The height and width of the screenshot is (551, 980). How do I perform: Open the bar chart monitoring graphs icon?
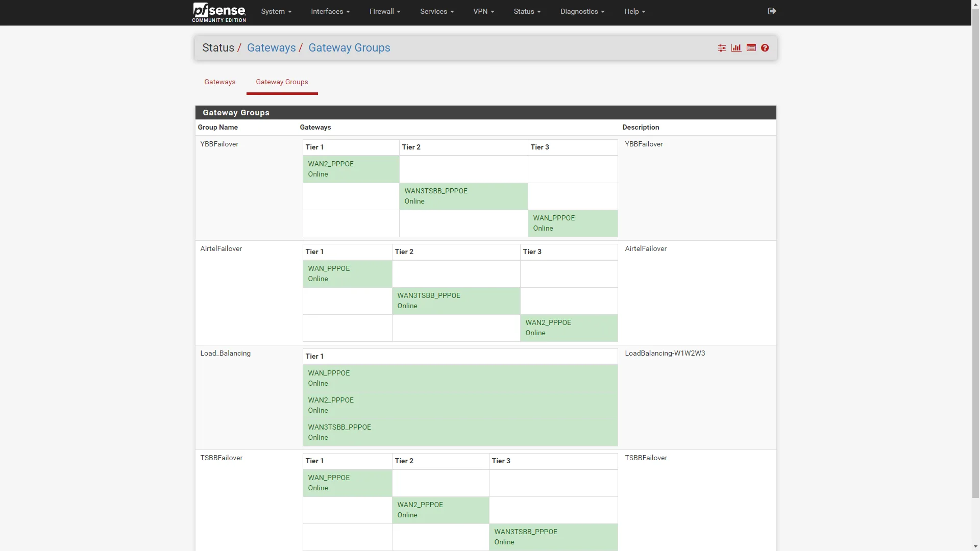click(x=736, y=48)
